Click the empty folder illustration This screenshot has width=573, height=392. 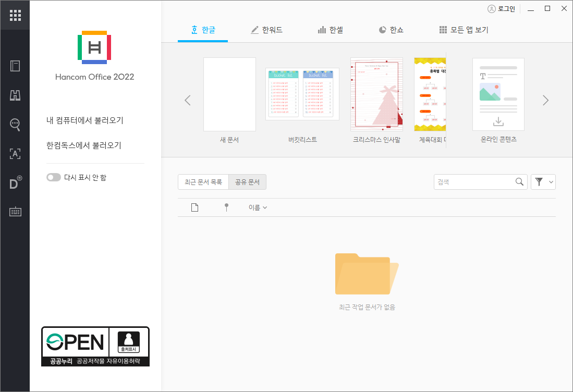[x=367, y=274]
